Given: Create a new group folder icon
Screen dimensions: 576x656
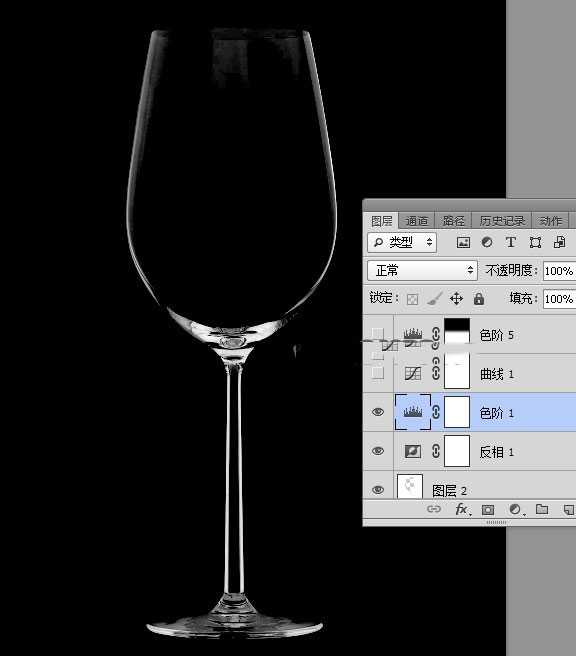Looking at the screenshot, I should pos(542,509).
